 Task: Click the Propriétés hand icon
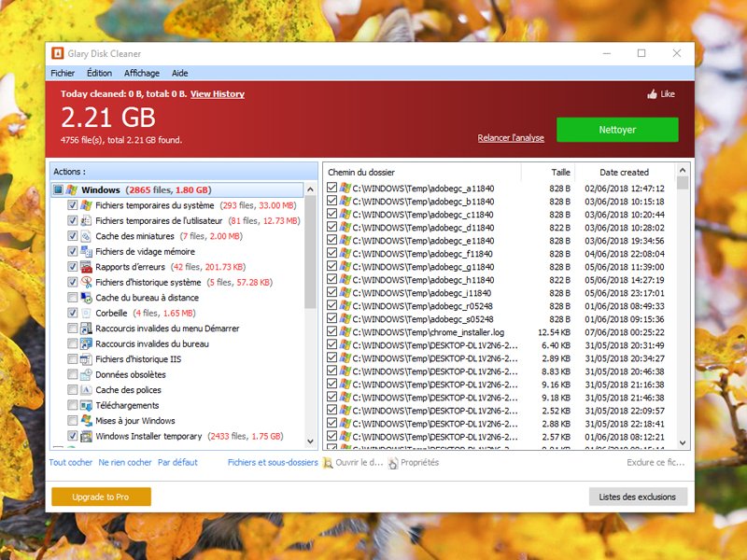(392, 463)
